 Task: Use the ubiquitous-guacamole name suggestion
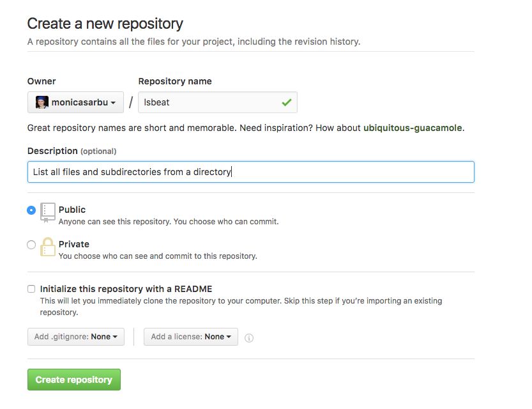click(x=413, y=128)
